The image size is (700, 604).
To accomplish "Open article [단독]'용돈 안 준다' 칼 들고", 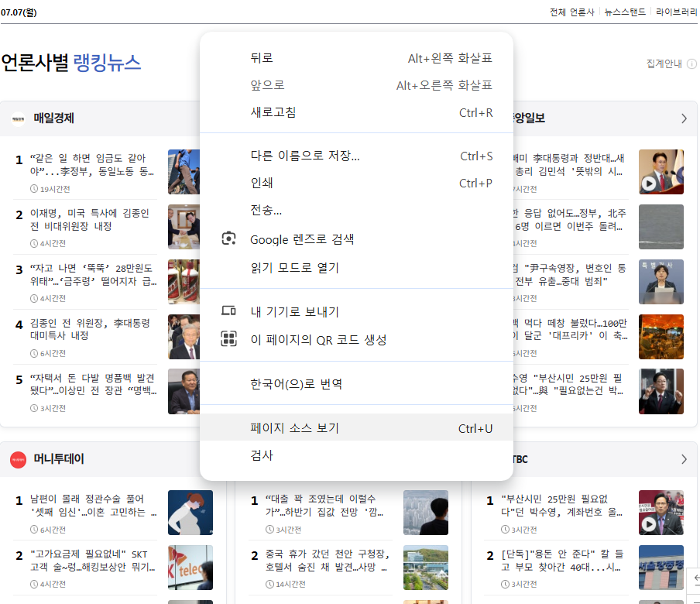I will 562,561.
